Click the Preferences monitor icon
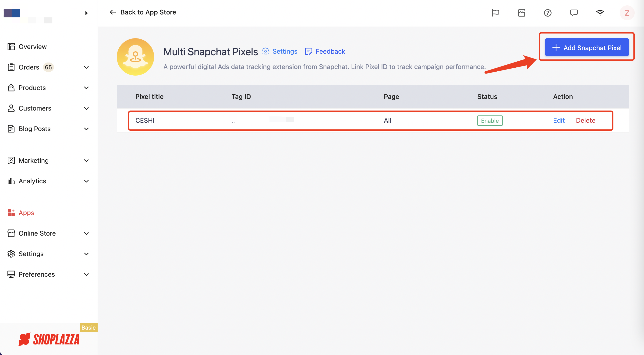644x355 pixels. [x=11, y=274]
